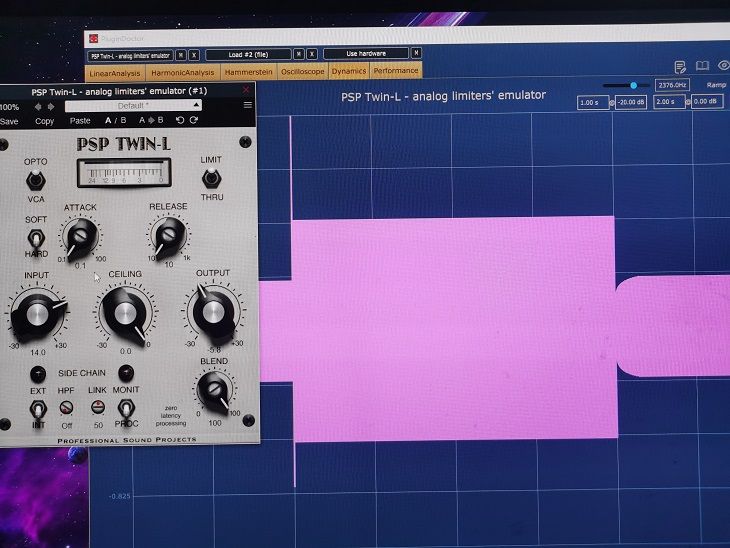Image resolution: width=730 pixels, height=548 pixels.
Task: Click the Use hardware button
Action: (x=365, y=54)
